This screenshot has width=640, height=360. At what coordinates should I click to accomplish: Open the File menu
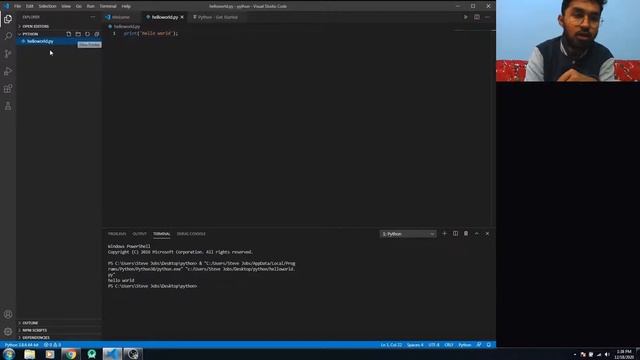click(18, 6)
